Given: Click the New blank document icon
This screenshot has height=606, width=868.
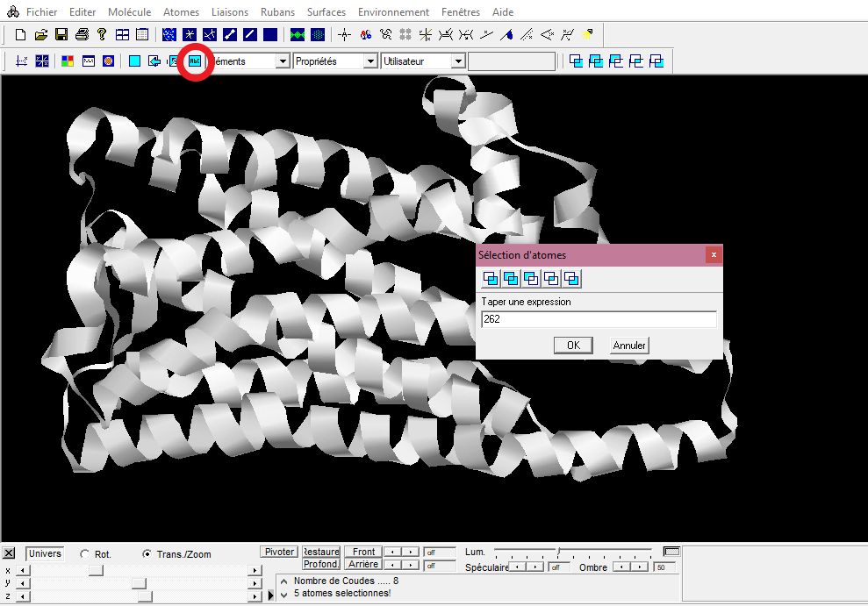Looking at the screenshot, I should coord(21,35).
